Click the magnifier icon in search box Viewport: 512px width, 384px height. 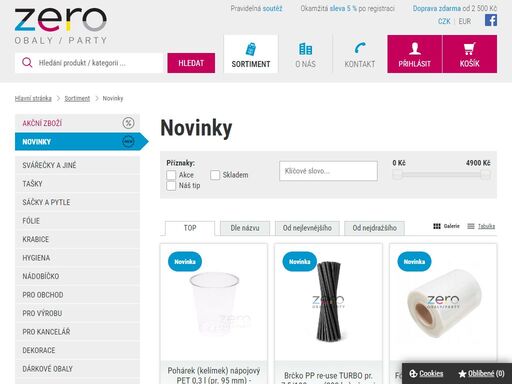(x=27, y=63)
